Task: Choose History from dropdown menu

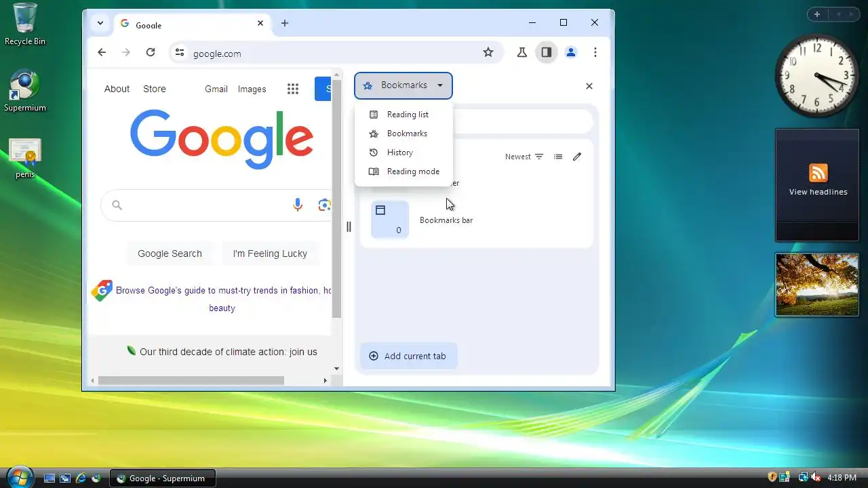Action: tap(403, 152)
